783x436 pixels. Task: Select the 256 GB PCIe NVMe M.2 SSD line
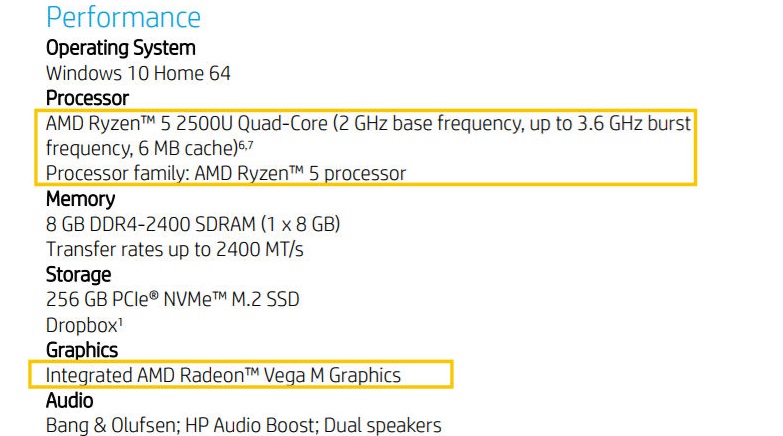coord(173,299)
